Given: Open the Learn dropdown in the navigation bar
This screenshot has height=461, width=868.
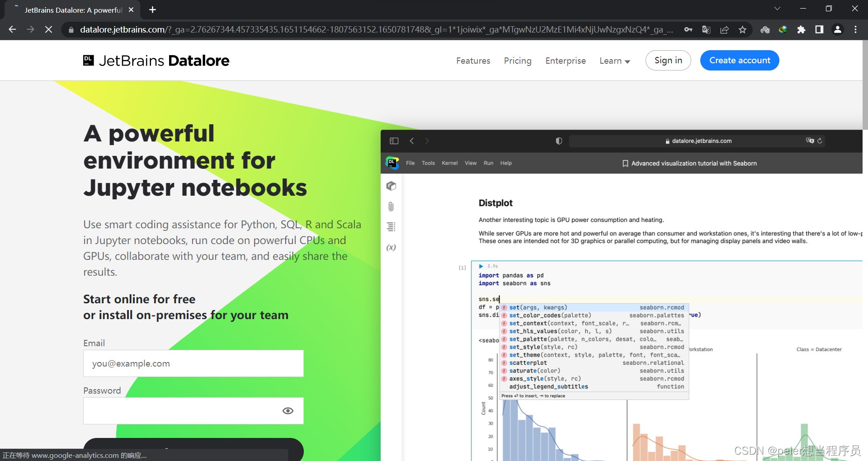Looking at the screenshot, I should pos(614,61).
